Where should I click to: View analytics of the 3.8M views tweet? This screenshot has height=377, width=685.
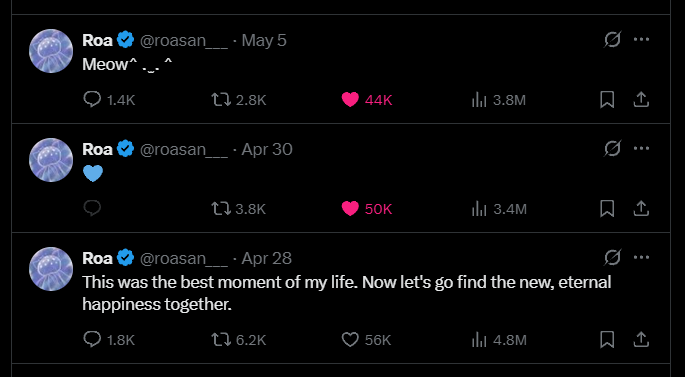pos(499,100)
